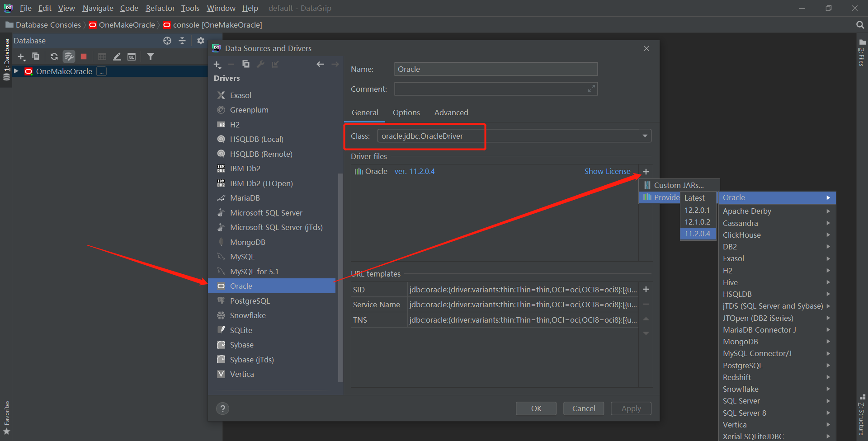Click the Filter funnel icon in Database toolbar
868x441 pixels.
pos(151,56)
